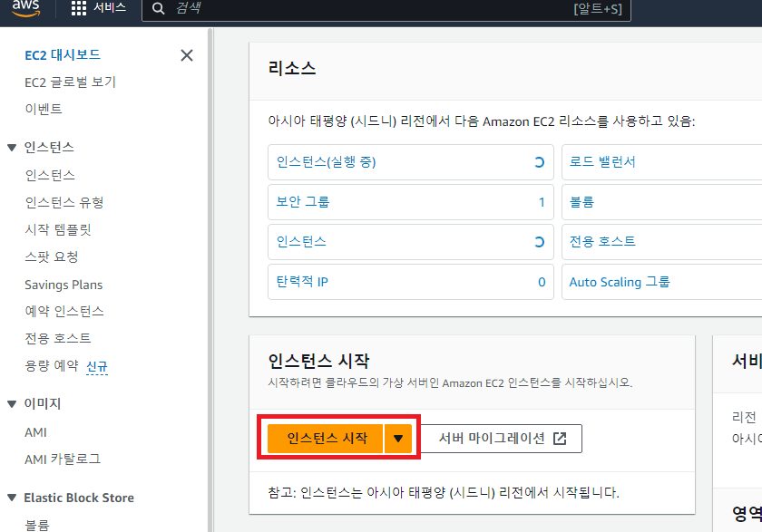Click refresh spinner for 인스턴스(실행 중)
The height and width of the screenshot is (532, 762).
click(x=539, y=162)
